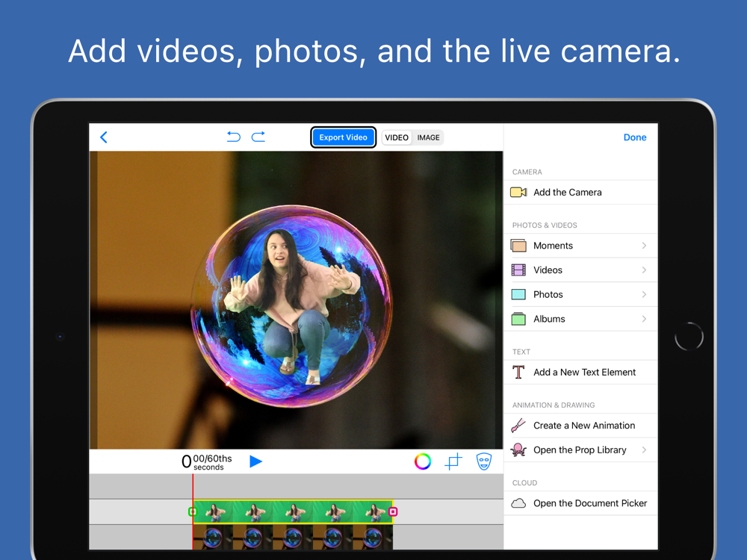Open the Moments row
The height and width of the screenshot is (560, 747).
point(580,246)
